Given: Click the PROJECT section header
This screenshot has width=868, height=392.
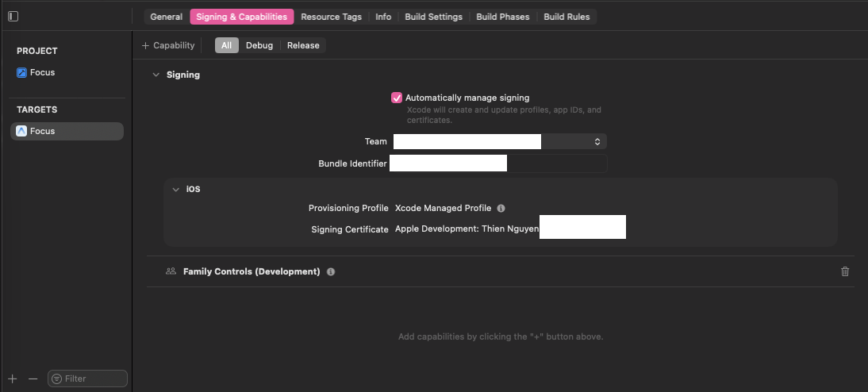Looking at the screenshot, I should coord(37,51).
